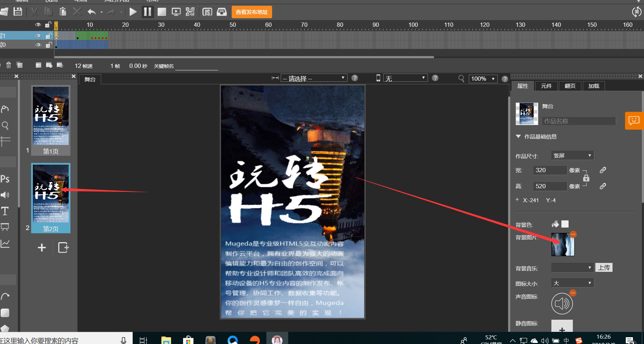This screenshot has height=344, width=644.
Task: Switch to the 翻页 page turn tab
Action: pos(570,86)
